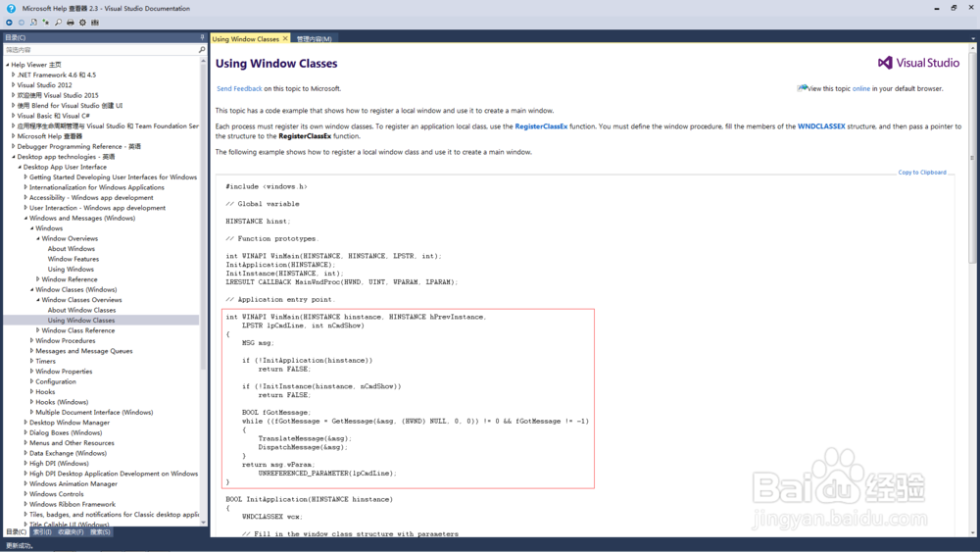Collapse Window Classes Overviews node
Image resolution: width=980 pixels, height=552 pixels.
pos(37,299)
